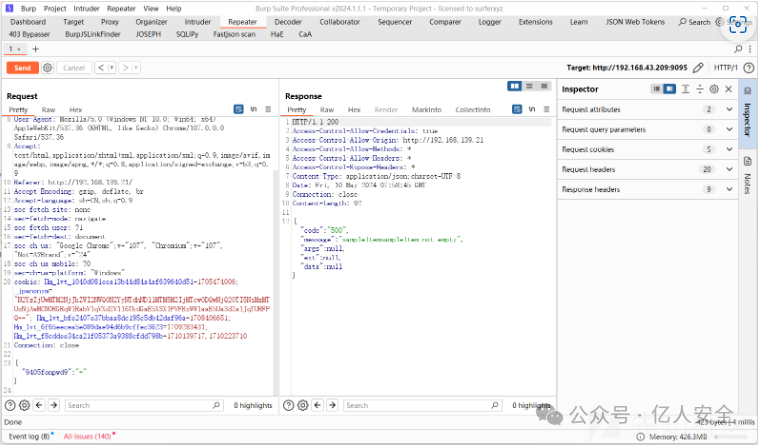Open JSON Web Tokens tab
This screenshot has height=445, width=758.
tap(635, 22)
